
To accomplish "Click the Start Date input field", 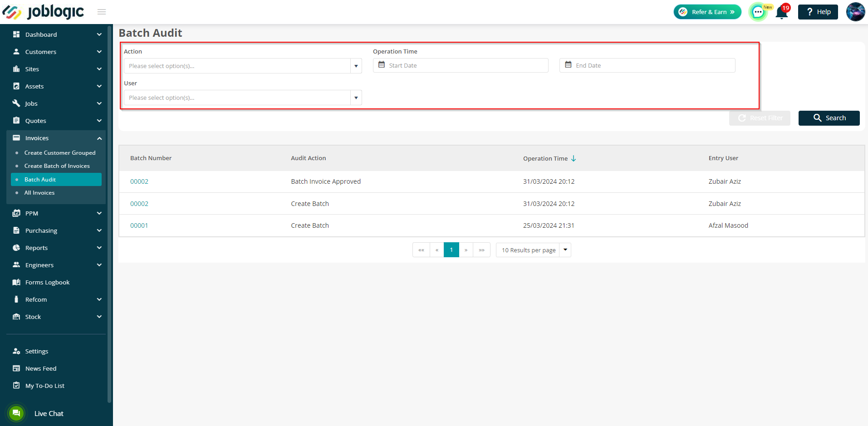I will [461, 65].
